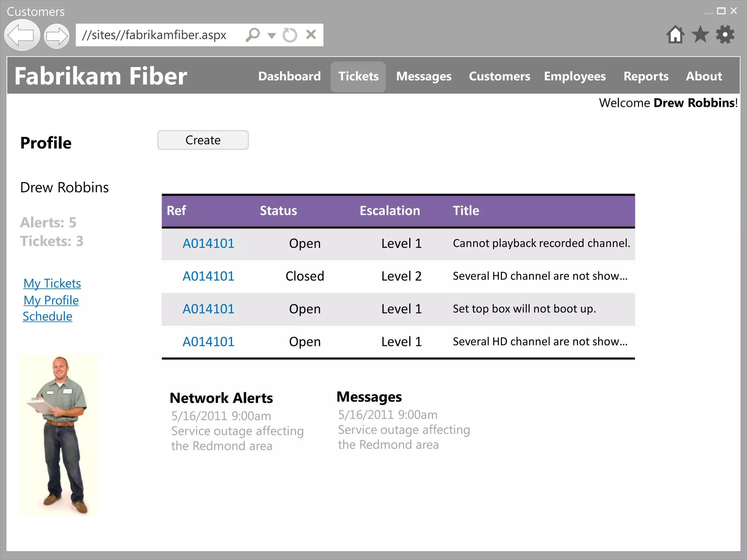Open browser settings gear icon

pos(725,35)
